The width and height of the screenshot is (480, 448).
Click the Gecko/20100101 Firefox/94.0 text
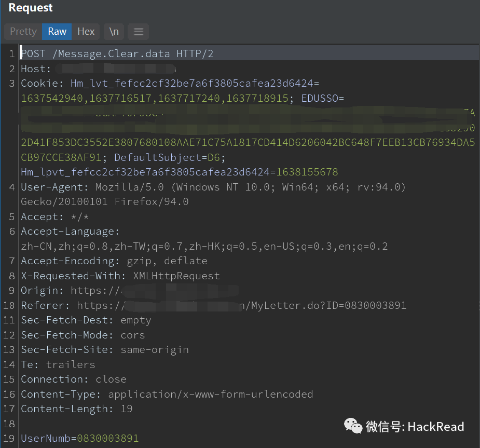[105, 202]
